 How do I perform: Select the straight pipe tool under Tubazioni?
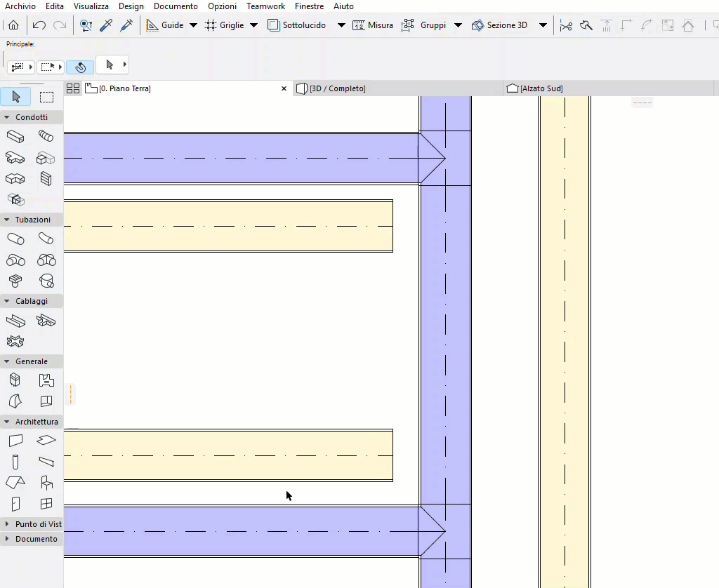coord(15,239)
